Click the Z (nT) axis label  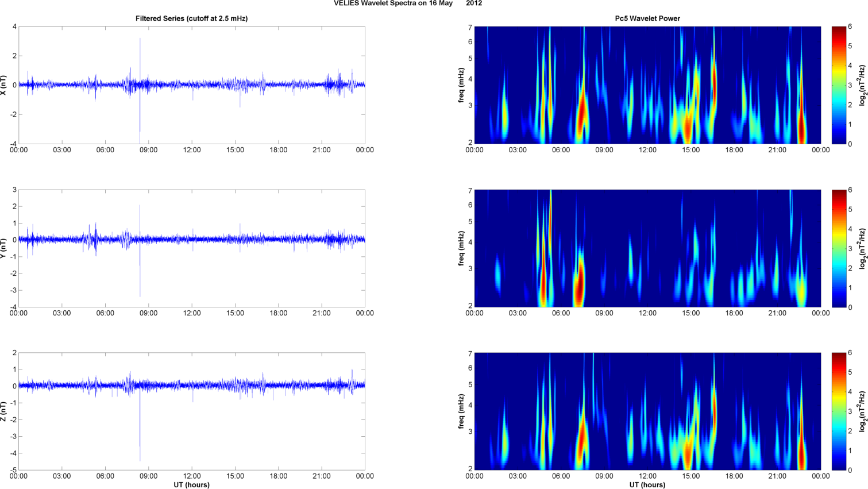[4, 411]
